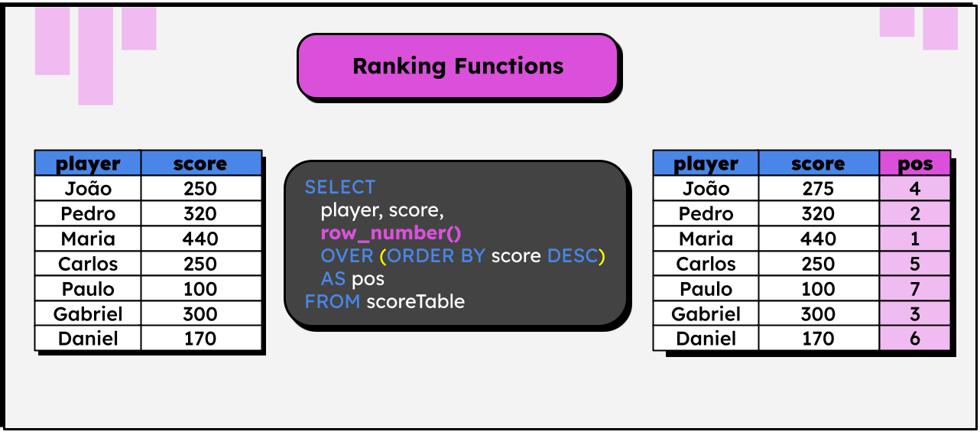Click pos value 5 in Carlos's row
Image resolution: width=980 pixels, height=435 pixels.
pyautogui.click(x=915, y=265)
